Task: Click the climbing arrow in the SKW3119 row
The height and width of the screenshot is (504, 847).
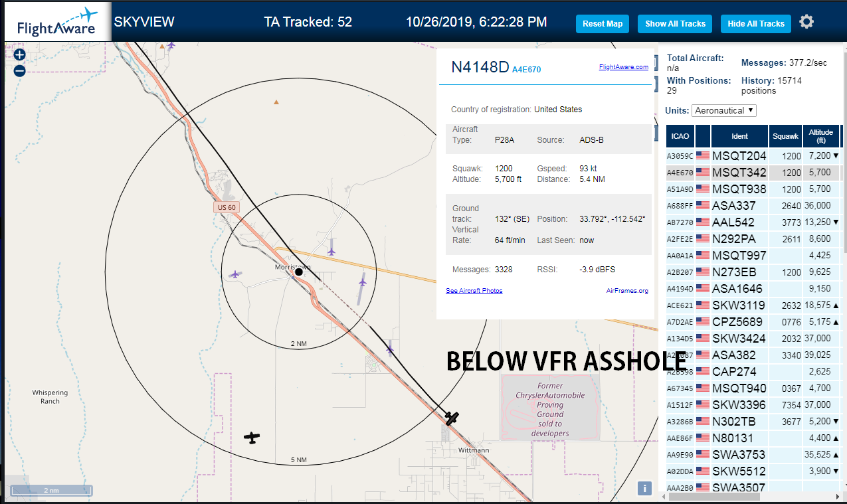Action: 836,305
